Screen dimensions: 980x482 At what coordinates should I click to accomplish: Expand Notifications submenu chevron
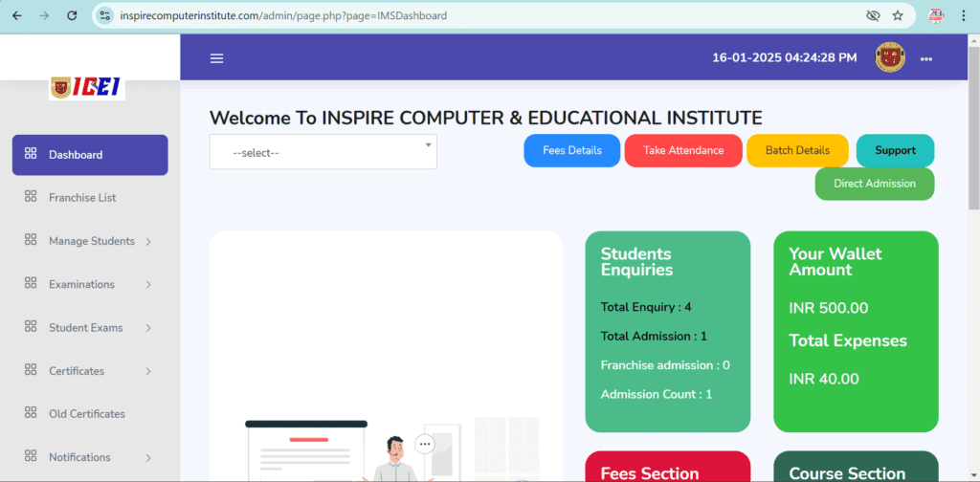148,458
